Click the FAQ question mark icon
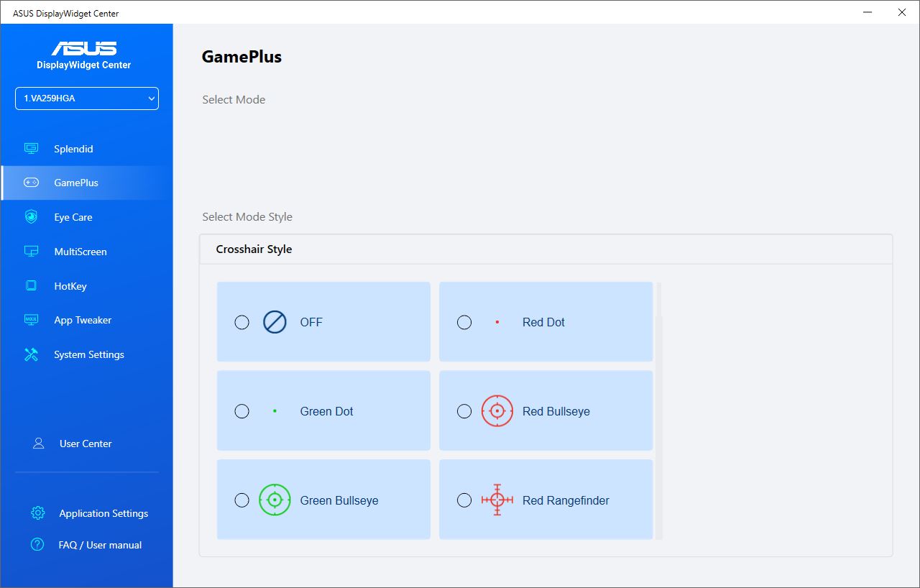This screenshot has width=920, height=588. [37, 545]
